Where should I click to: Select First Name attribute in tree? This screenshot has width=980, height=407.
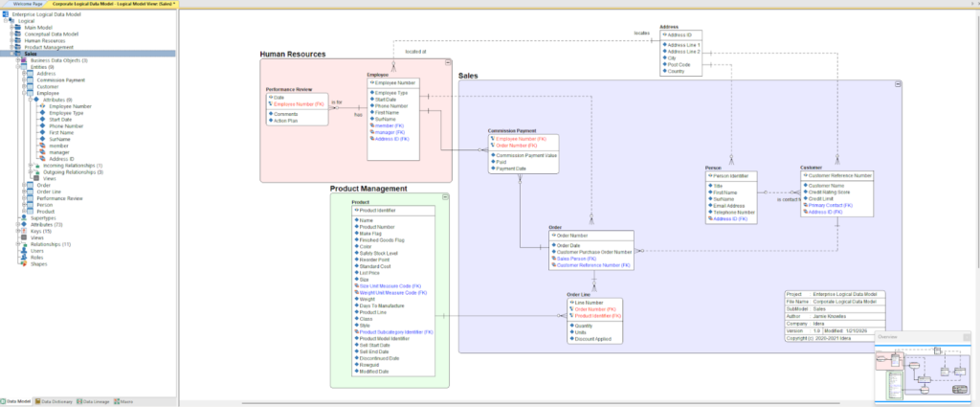pos(62,132)
